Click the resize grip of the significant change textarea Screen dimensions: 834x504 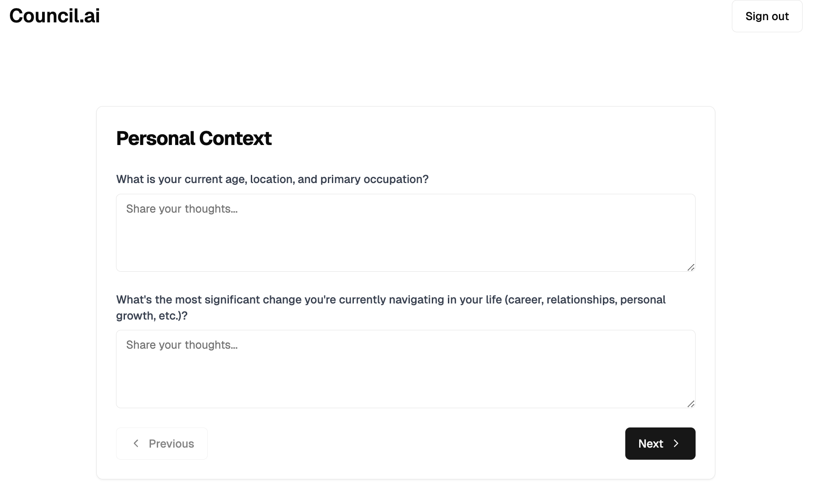coord(691,404)
